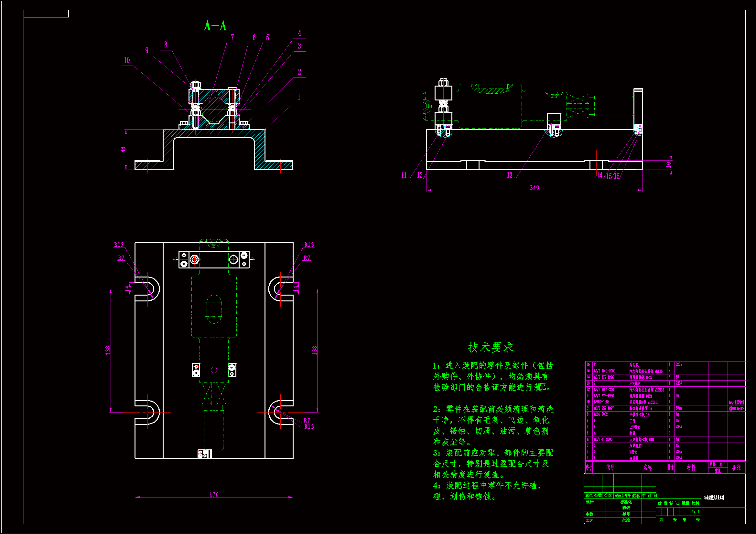Screen dimensions: 756x534
Task: Select balloon number 10 in section view
Action: (127, 60)
